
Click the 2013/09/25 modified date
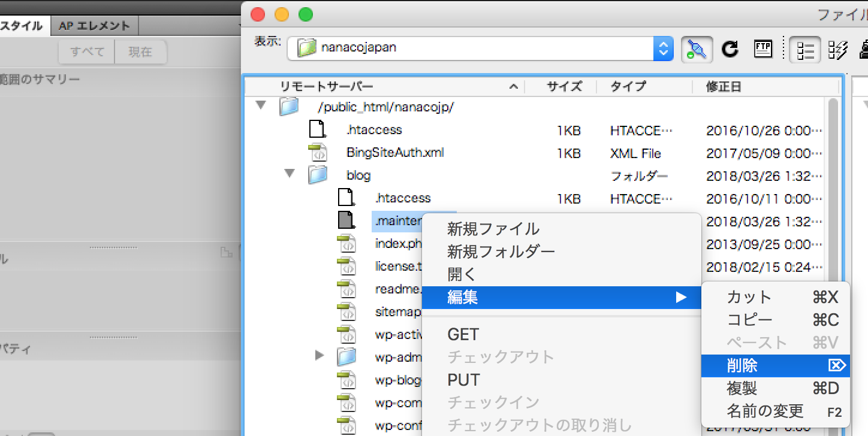(x=764, y=244)
